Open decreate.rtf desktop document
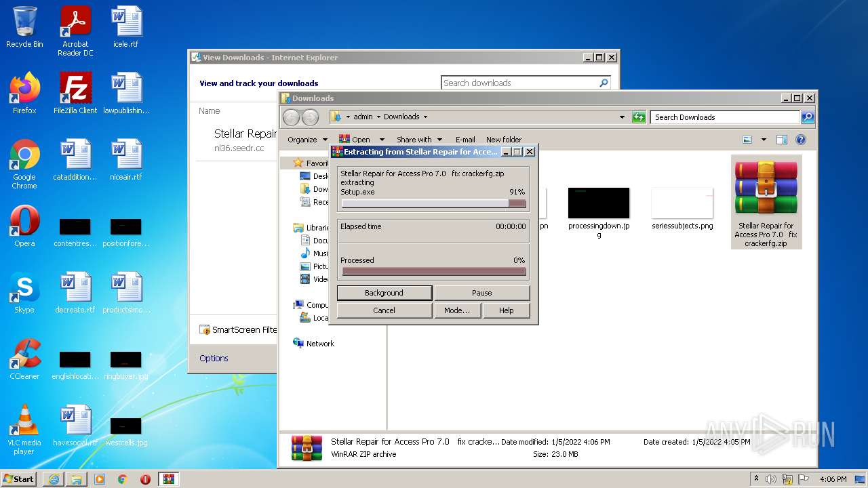The height and width of the screenshot is (488, 868). tap(75, 293)
